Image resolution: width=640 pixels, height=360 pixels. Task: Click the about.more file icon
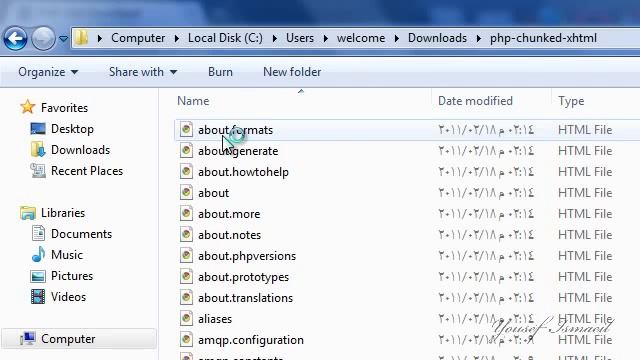186,213
